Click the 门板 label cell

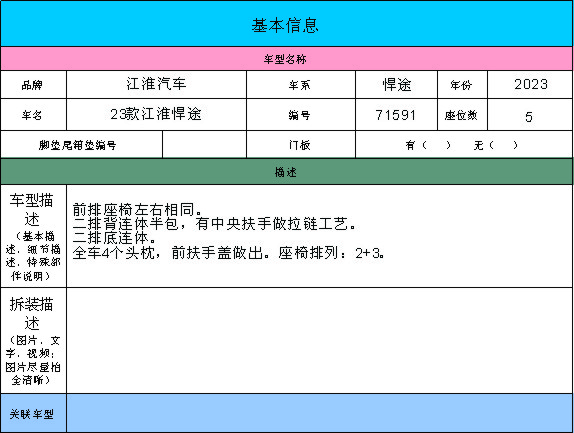pyautogui.click(x=301, y=145)
